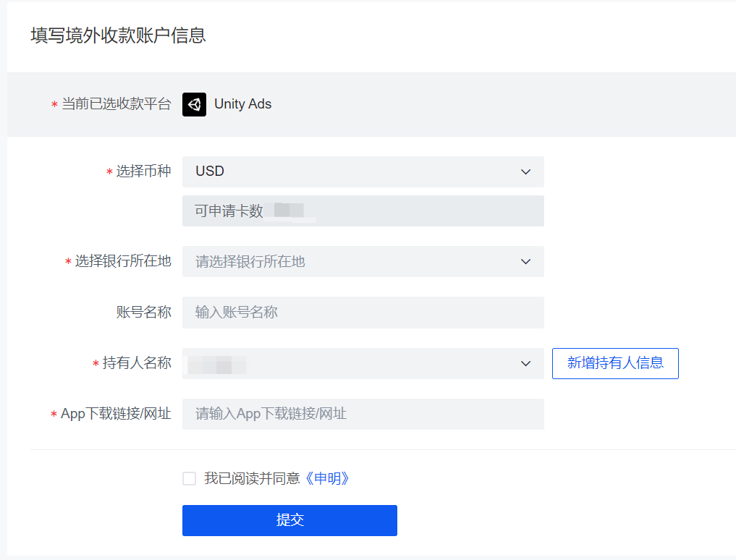
Task: Click the 我已阅读并同意 label text
Action: pos(252,478)
